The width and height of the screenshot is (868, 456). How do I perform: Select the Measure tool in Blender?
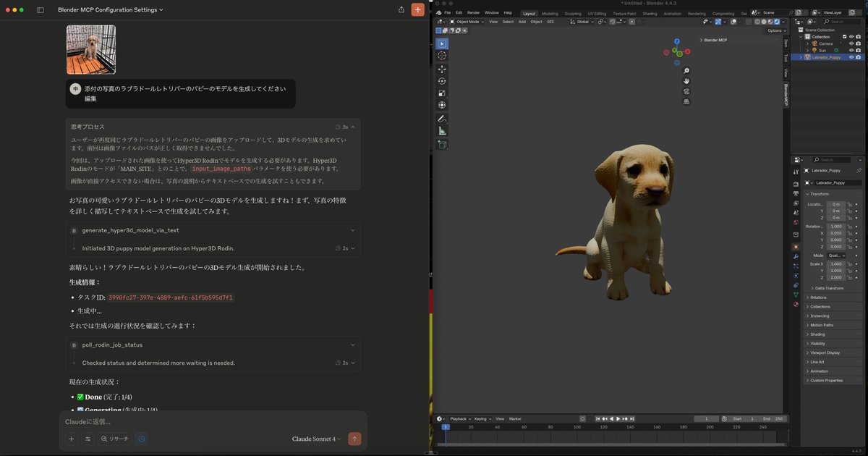tap(442, 131)
